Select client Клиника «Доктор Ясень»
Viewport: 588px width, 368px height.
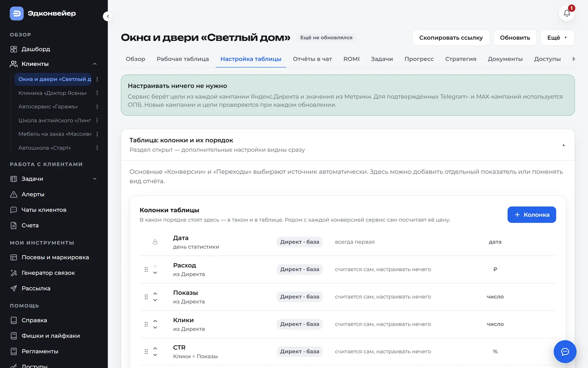[53, 93]
